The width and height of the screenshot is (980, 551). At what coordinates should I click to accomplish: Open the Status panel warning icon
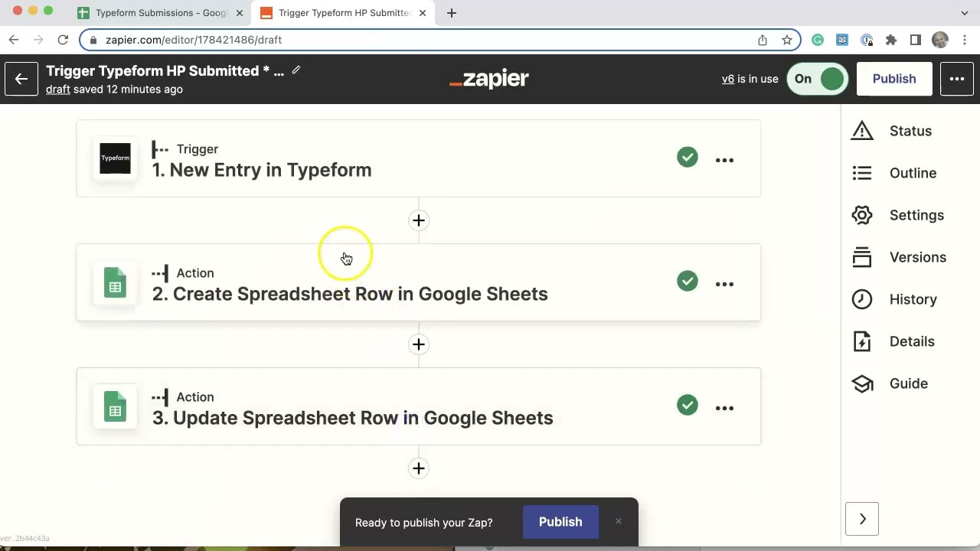(x=862, y=131)
